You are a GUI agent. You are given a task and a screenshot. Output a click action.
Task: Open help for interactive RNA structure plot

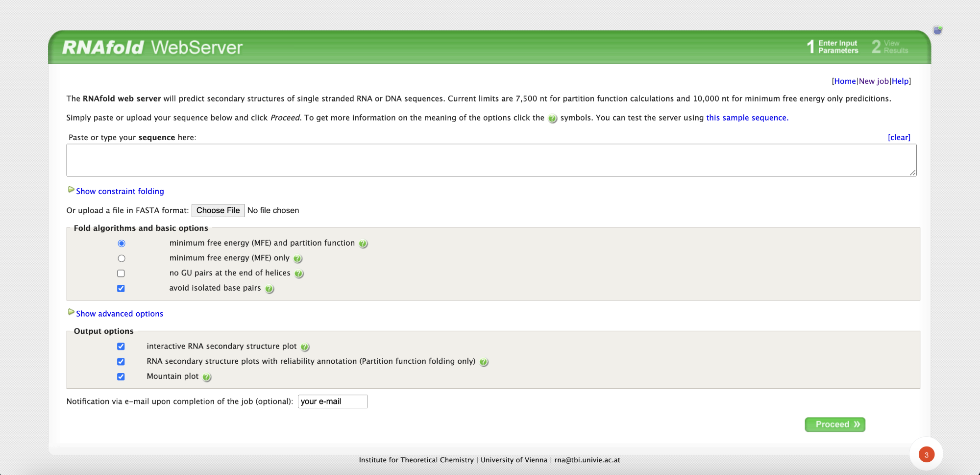(305, 347)
